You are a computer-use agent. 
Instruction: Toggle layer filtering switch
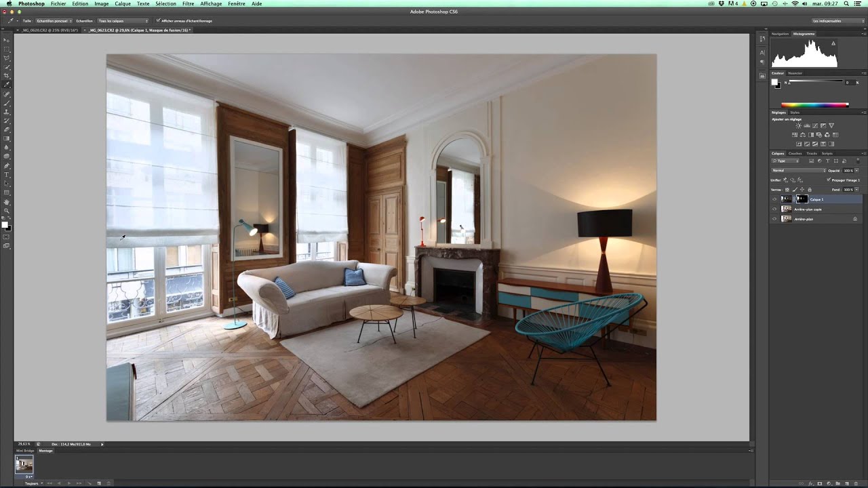click(858, 161)
